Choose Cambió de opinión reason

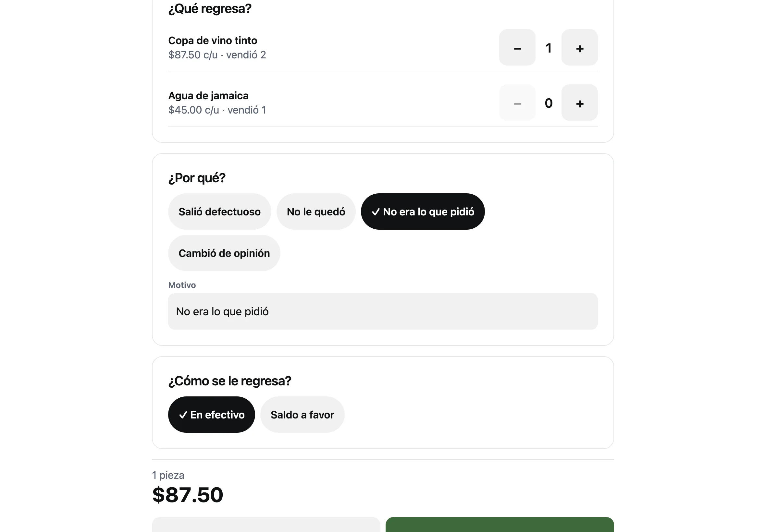tap(224, 253)
